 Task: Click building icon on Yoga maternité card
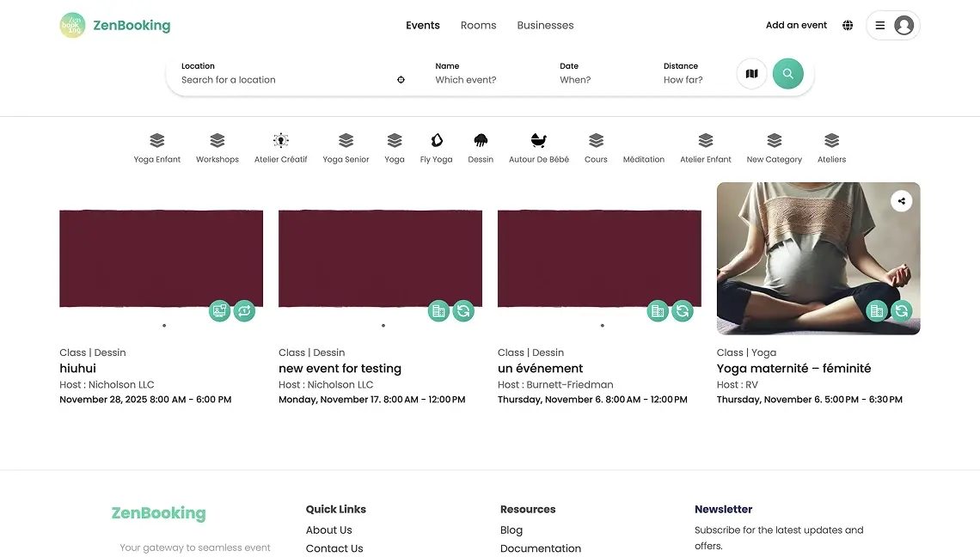pyautogui.click(x=877, y=310)
